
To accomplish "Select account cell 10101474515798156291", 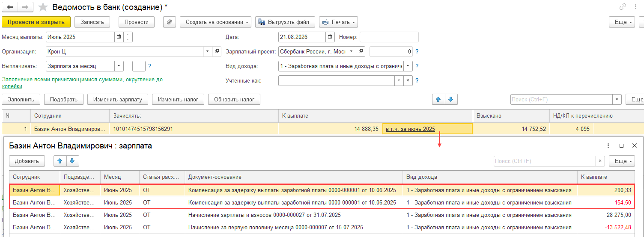I will pyautogui.click(x=194, y=129).
